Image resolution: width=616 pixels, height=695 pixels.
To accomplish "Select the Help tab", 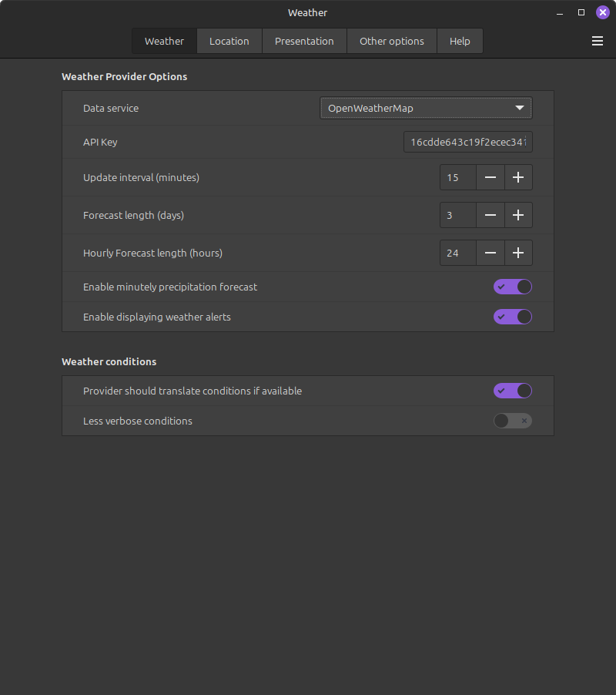I will tap(460, 41).
